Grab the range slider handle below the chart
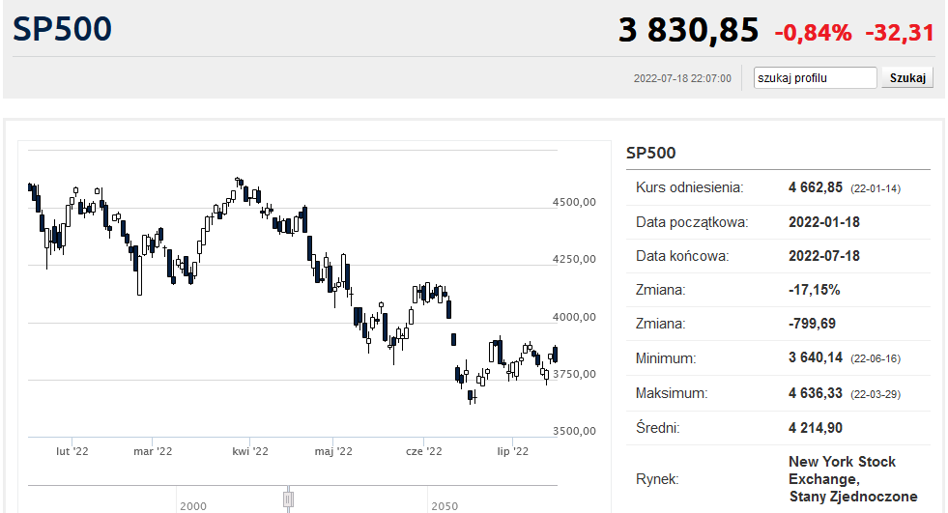This screenshot has width=948, height=513. [x=288, y=497]
